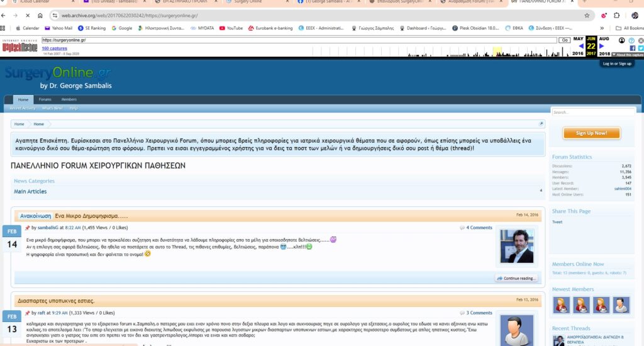Share capture via Wayback Facebook icon
This screenshot has height=346, width=644.
632,48
